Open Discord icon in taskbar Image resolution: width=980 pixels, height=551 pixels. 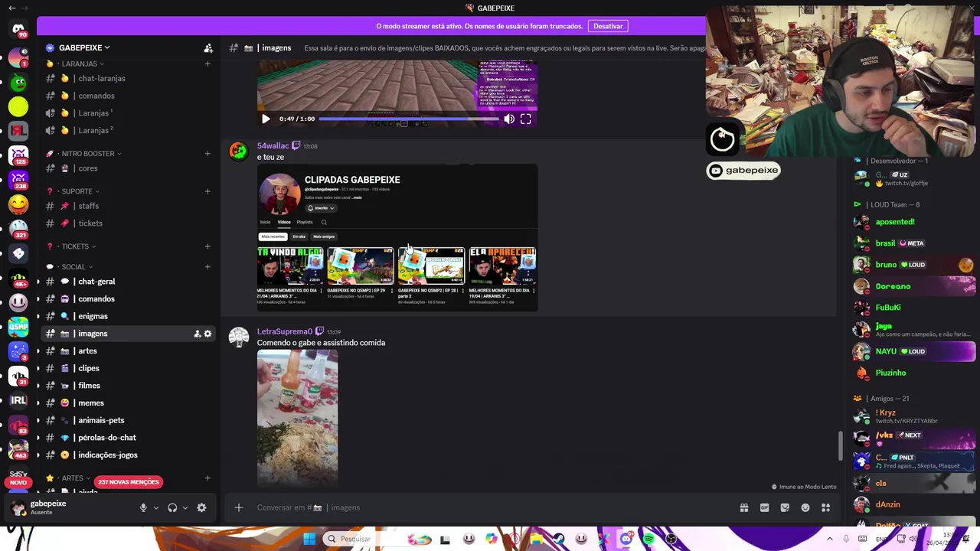tap(627, 539)
